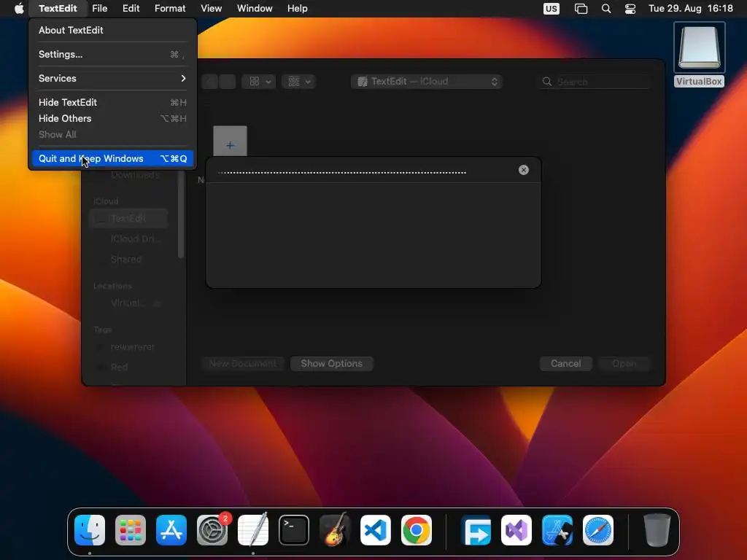Viewport: 747px width, 560px height.
Task: Open the Apple menu
Action: point(19,9)
